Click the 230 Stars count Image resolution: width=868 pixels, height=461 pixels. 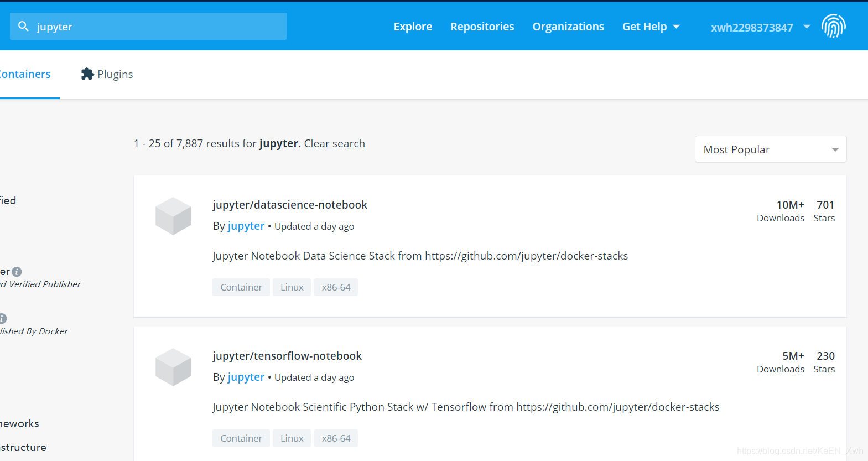[824, 362]
